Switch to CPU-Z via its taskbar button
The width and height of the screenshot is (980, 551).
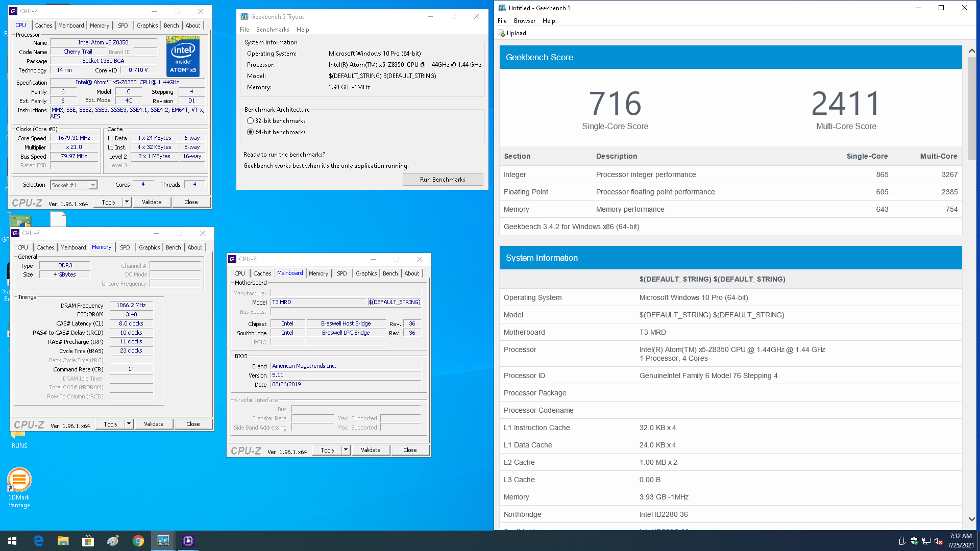tap(188, 541)
